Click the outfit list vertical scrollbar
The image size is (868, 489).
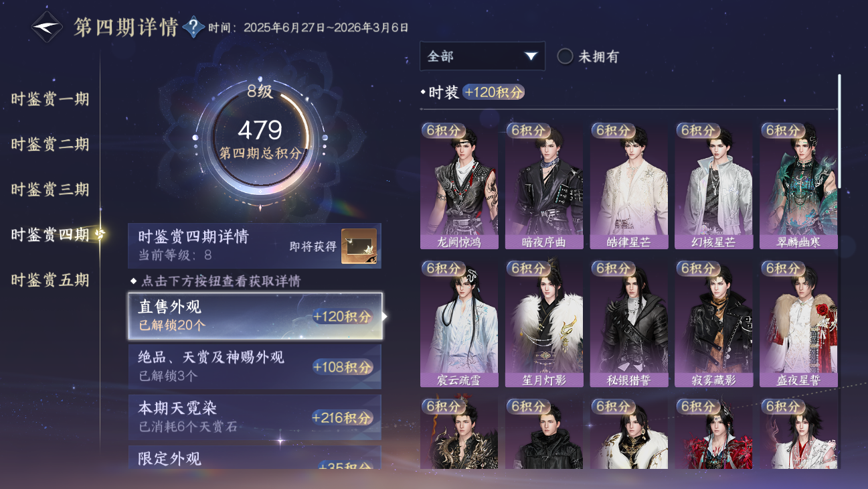840,134
